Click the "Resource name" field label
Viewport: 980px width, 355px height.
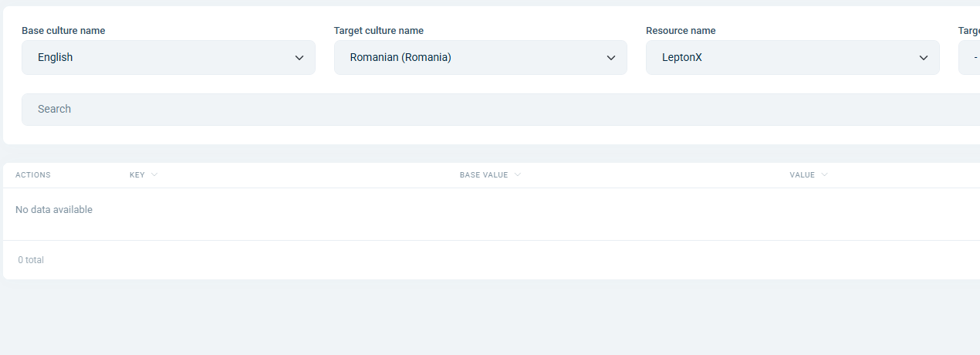(x=681, y=31)
